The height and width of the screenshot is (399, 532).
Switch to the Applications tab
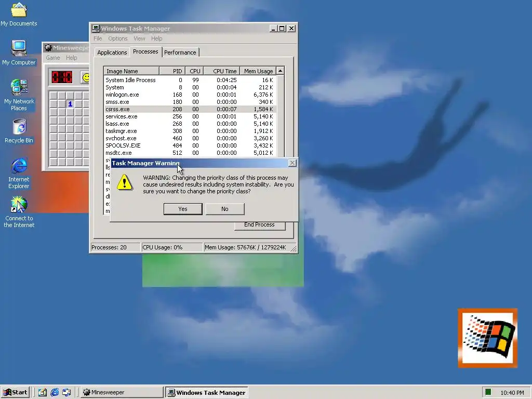click(112, 52)
